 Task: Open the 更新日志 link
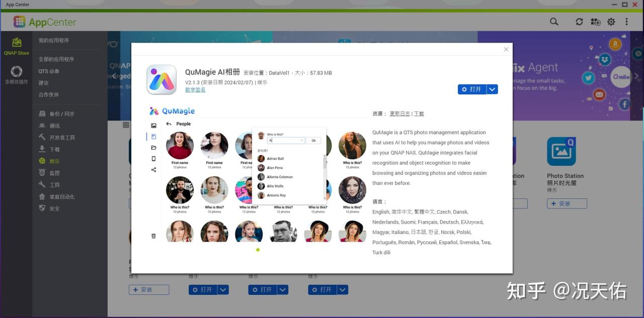pyautogui.click(x=399, y=114)
